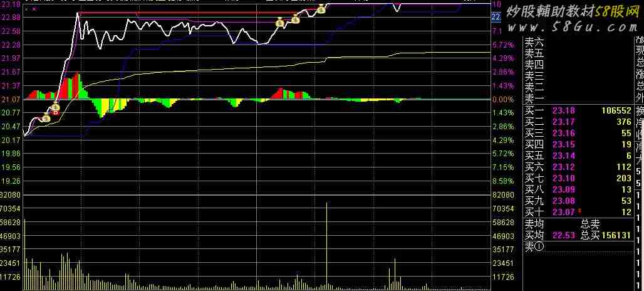Click the tallest yellow volume spike bar

327,246
